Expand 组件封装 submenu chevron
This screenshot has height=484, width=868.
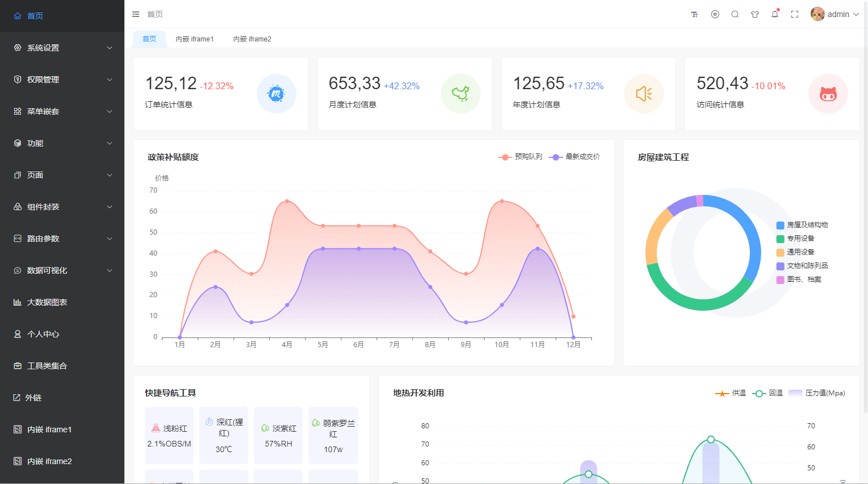tap(110, 207)
